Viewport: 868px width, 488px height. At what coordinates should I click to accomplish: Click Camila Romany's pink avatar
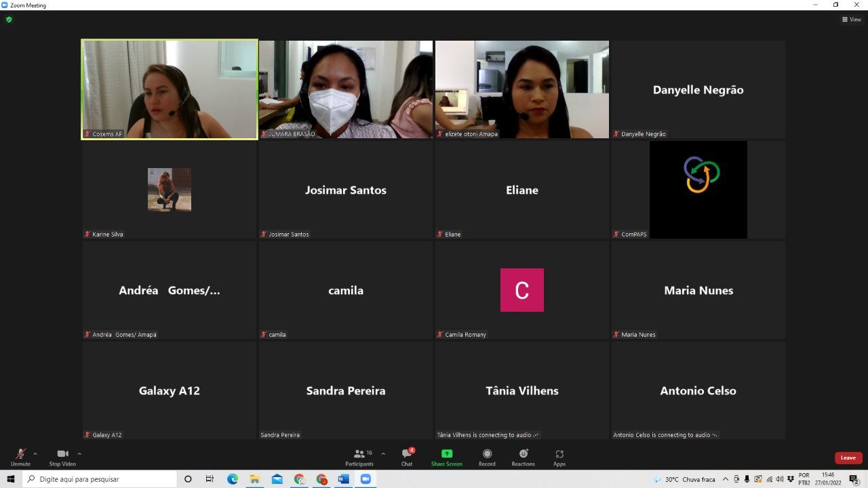[x=521, y=290]
